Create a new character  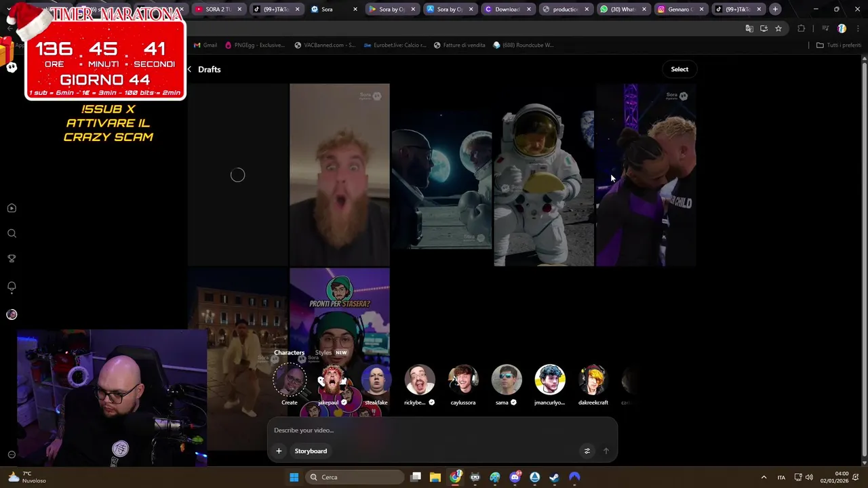tap(290, 384)
